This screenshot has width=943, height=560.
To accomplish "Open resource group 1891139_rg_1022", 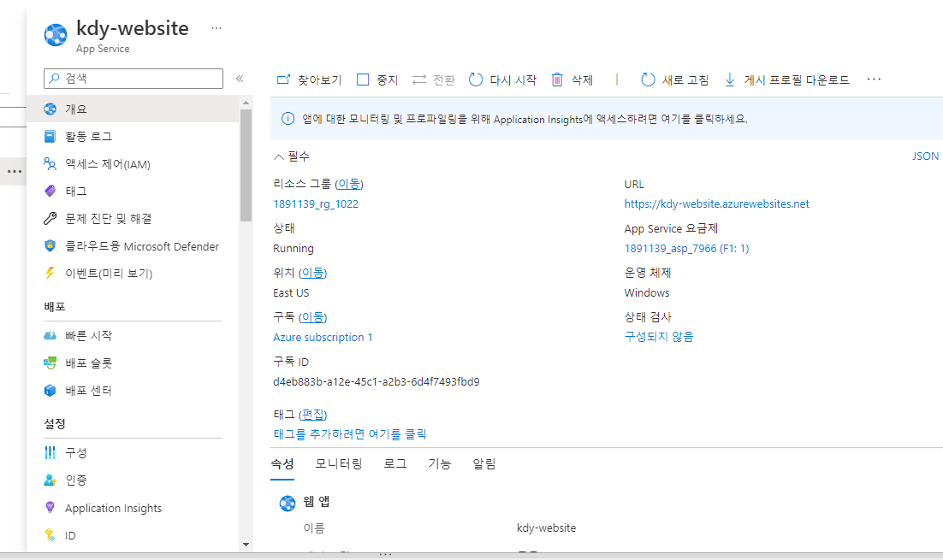I will click(x=316, y=204).
